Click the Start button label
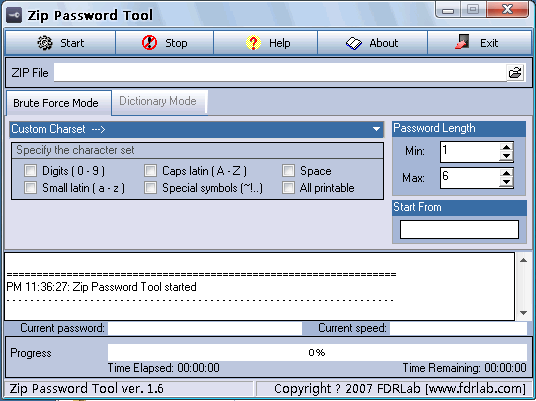This screenshot has height=401, width=536. pos(72,43)
